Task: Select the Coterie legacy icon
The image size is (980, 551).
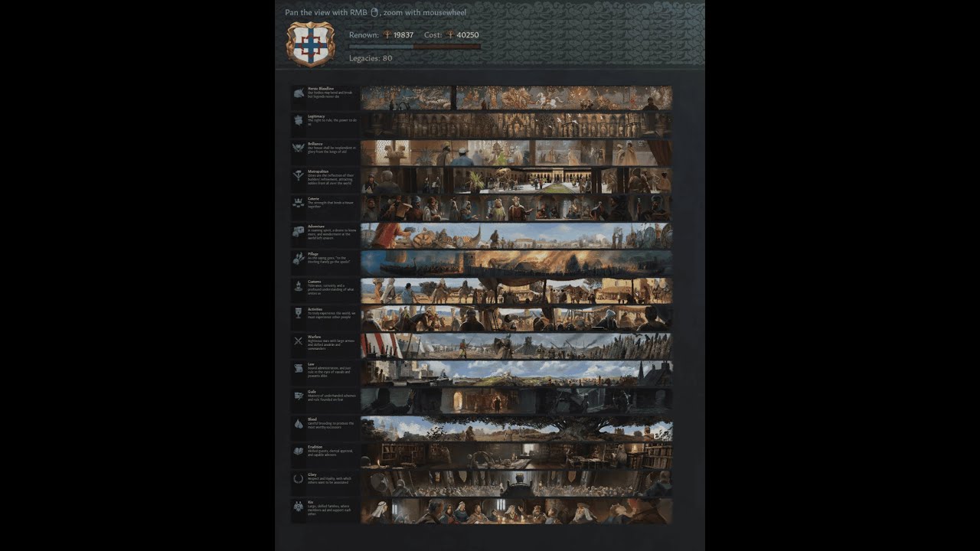Action: click(299, 203)
